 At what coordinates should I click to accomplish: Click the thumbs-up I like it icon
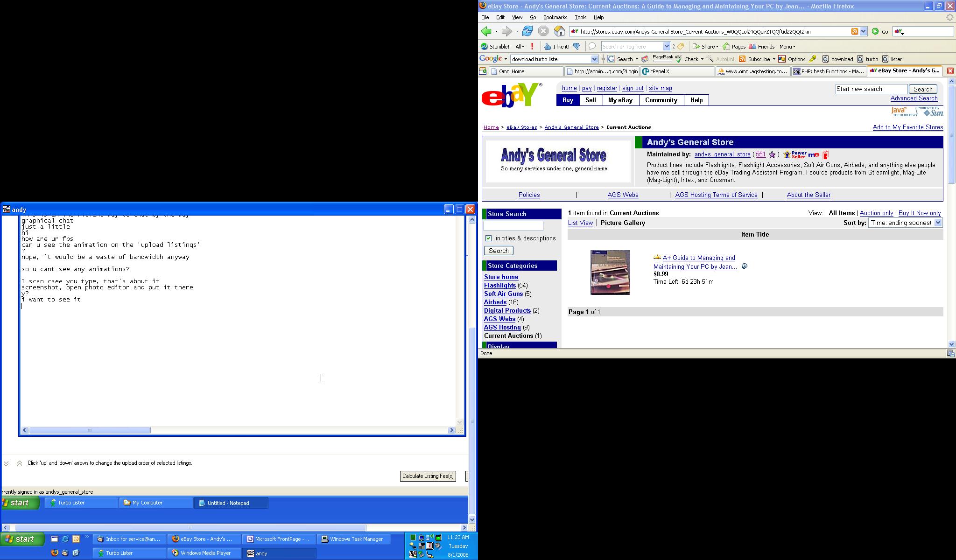pyautogui.click(x=548, y=46)
